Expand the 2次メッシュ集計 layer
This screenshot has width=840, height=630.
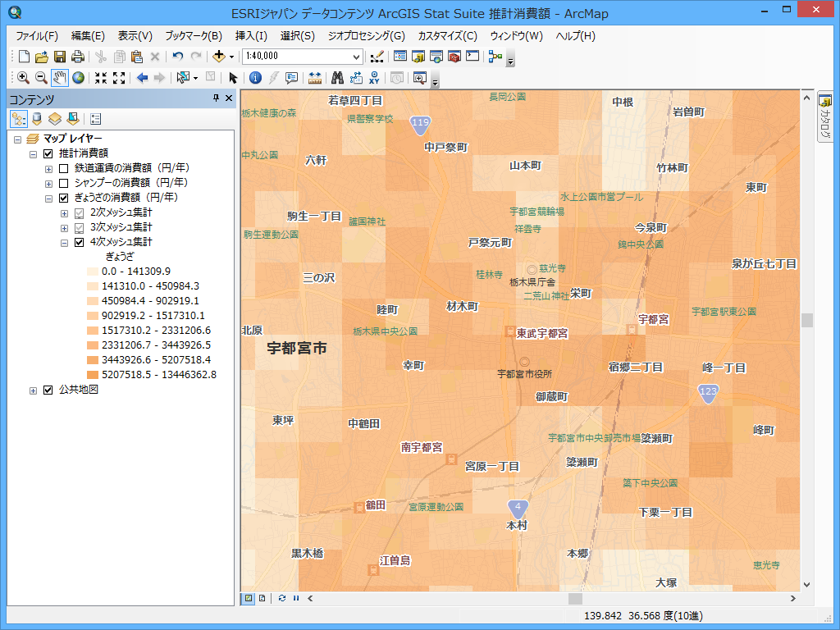click(x=64, y=214)
